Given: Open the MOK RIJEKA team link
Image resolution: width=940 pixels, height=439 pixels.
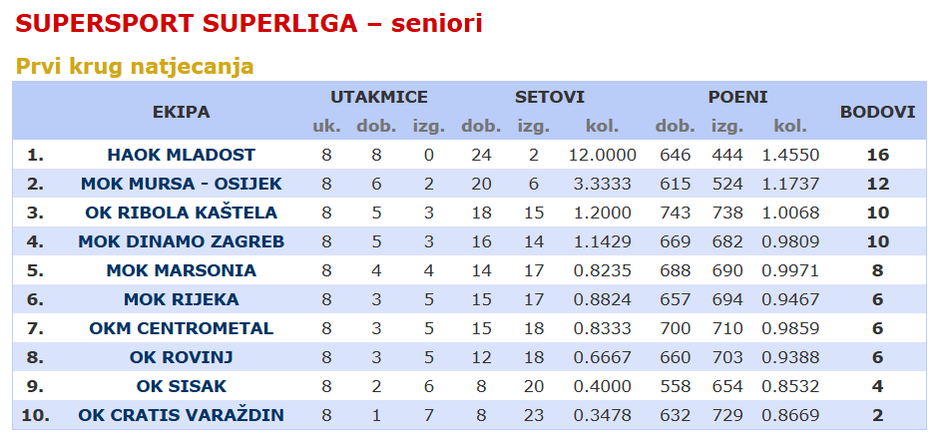Looking at the screenshot, I should point(181,300).
